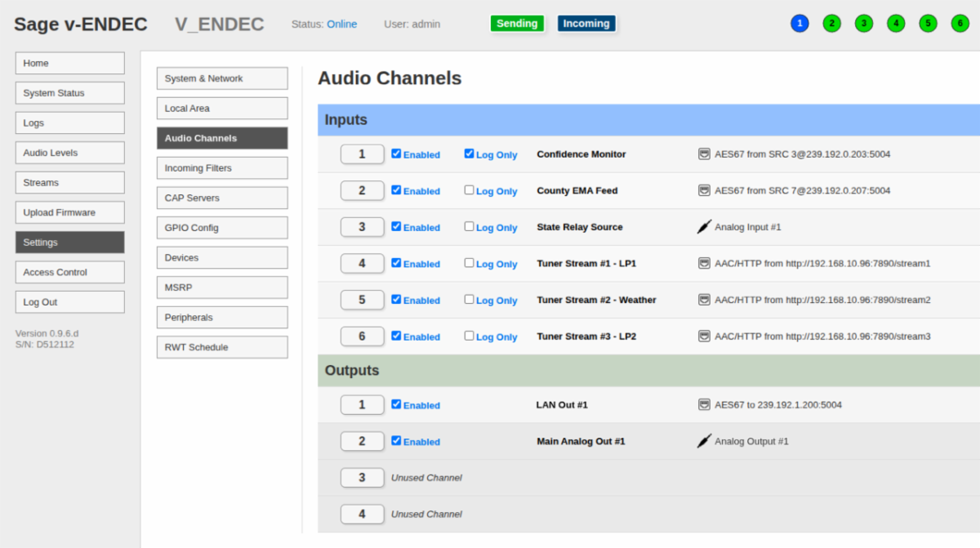Open the Incoming Filters settings section
Viewport: 980px width, 548px height.
[x=221, y=167]
